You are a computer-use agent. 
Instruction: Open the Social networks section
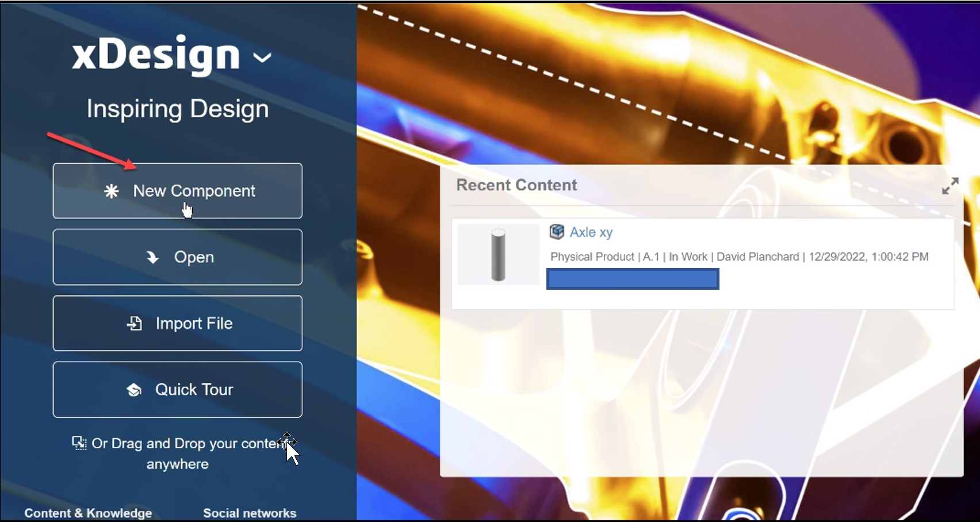tap(250, 512)
